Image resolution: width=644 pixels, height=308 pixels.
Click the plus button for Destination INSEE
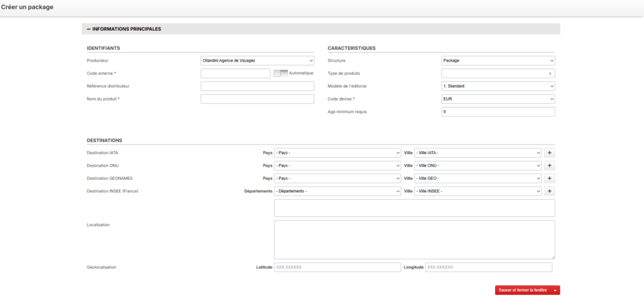(x=550, y=191)
